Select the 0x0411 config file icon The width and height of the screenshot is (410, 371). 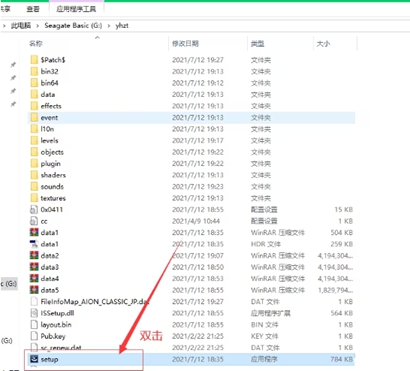(34, 209)
